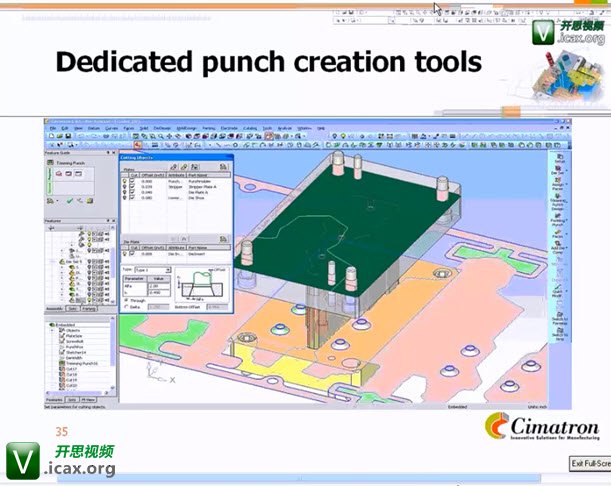Select second Trimming Punch stage icon
The width and height of the screenshot is (611, 486).
pos(69,173)
